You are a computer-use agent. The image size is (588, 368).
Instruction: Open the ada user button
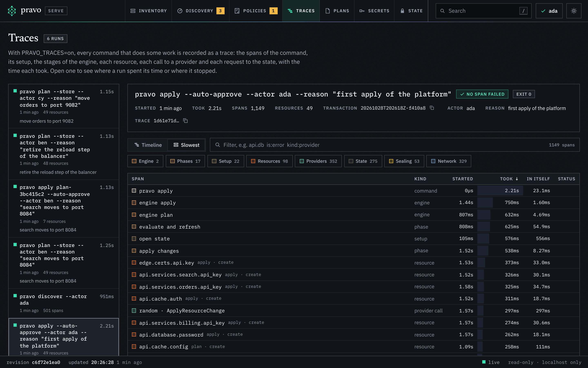coord(549,11)
